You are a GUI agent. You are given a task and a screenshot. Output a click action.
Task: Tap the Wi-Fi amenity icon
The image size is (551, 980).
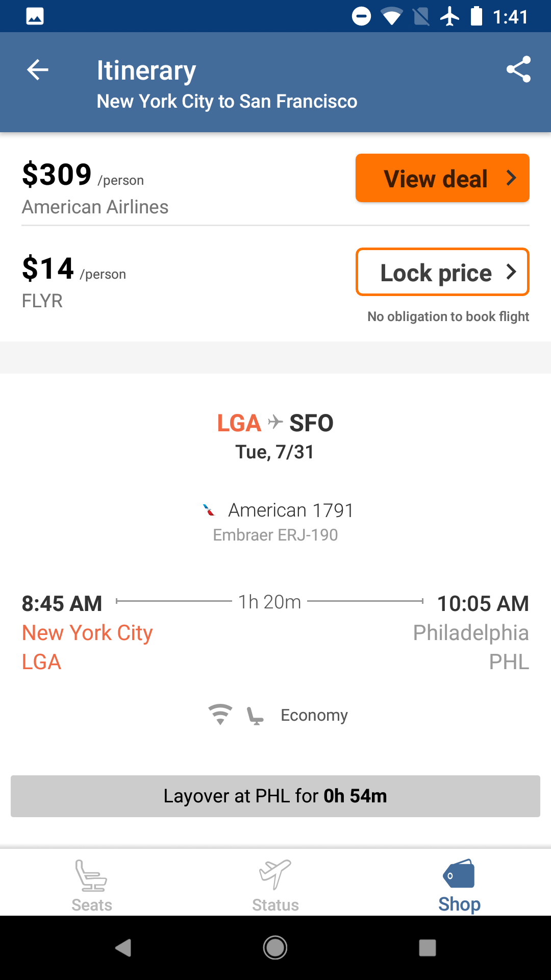coord(220,714)
